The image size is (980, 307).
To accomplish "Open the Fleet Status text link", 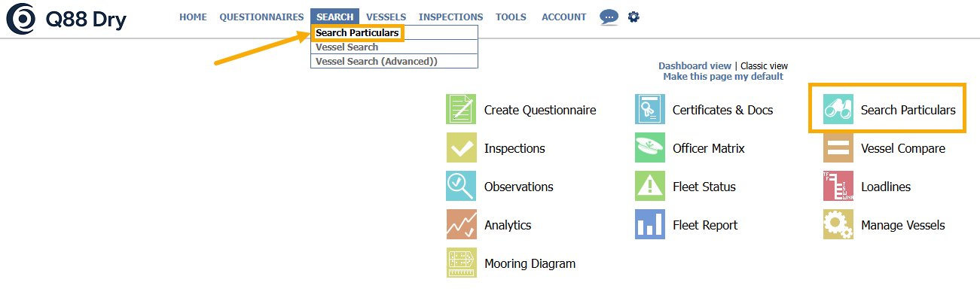I will (x=704, y=187).
